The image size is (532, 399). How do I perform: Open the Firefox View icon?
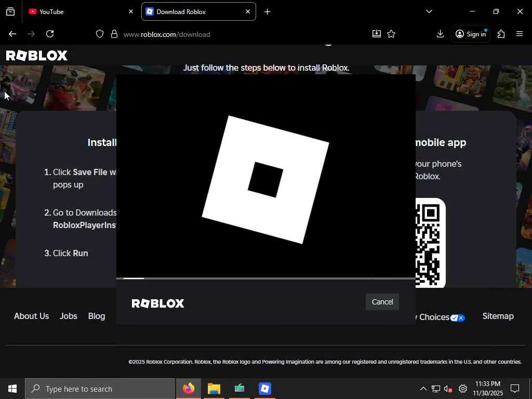tap(10, 11)
